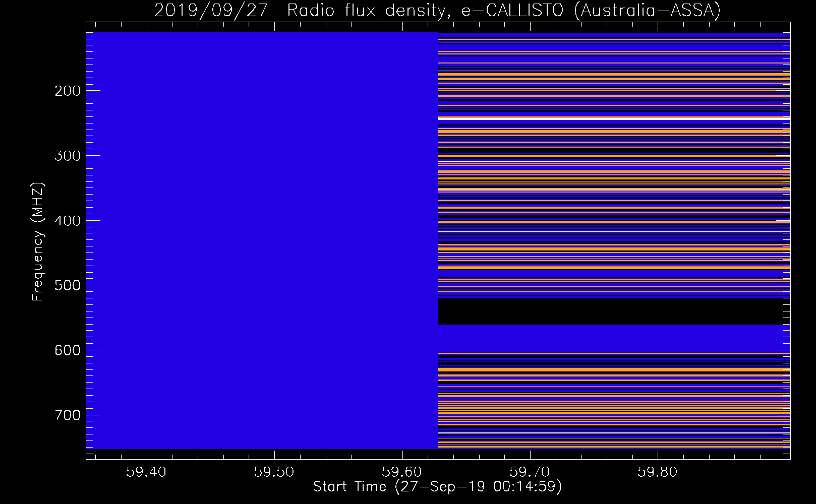This screenshot has width=816, height=504.
Task: Click the 600 frequency tick label
Action: (68, 350)
